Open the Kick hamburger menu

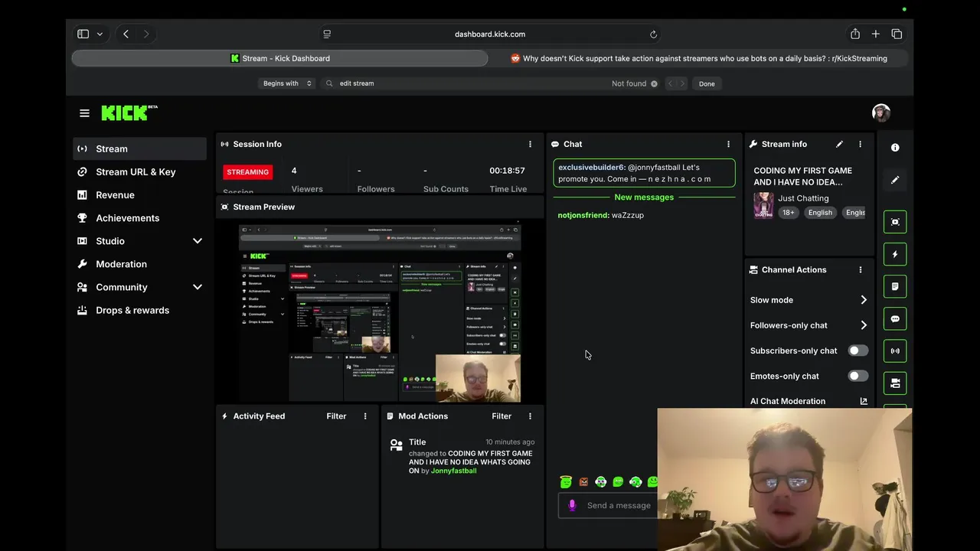(84, 113)
